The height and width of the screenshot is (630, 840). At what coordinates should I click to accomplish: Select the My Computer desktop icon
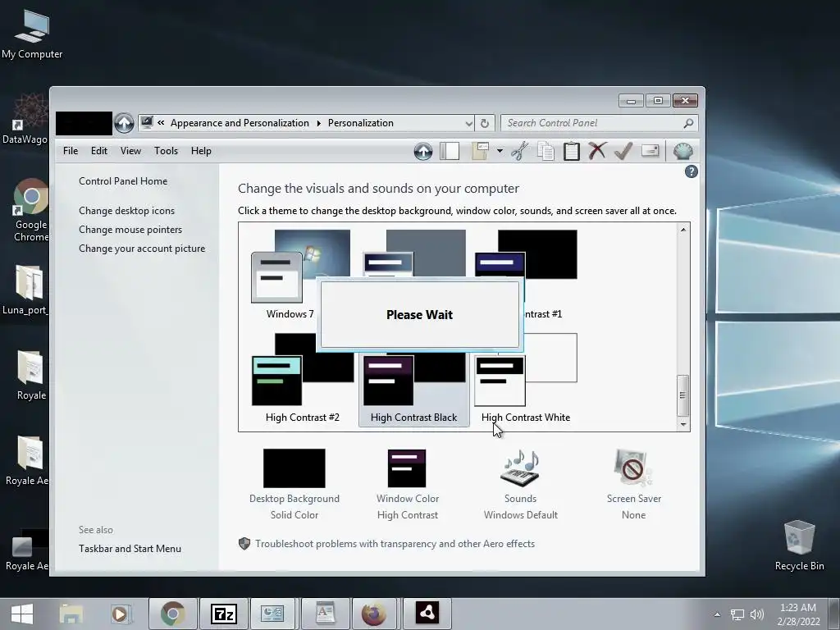[x=32, y=34]
